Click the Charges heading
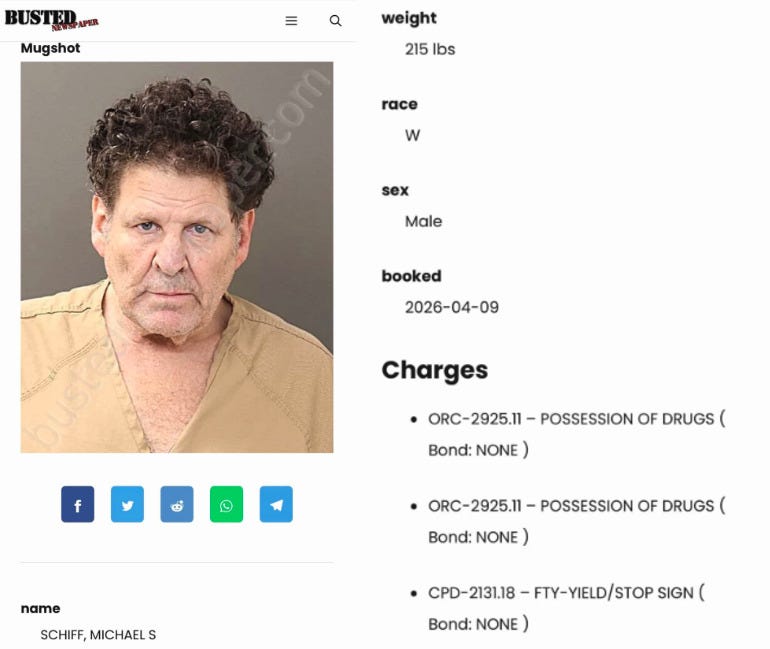 (435, 370)
